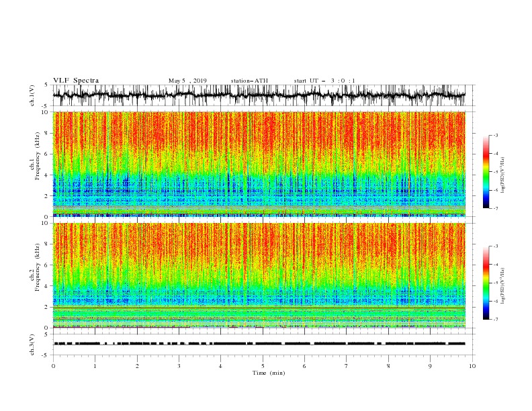Viewport: 532px width, 411px height.
Task: Select the ch.1 "Frequency (kHz)" axis label
Action: 38,156
